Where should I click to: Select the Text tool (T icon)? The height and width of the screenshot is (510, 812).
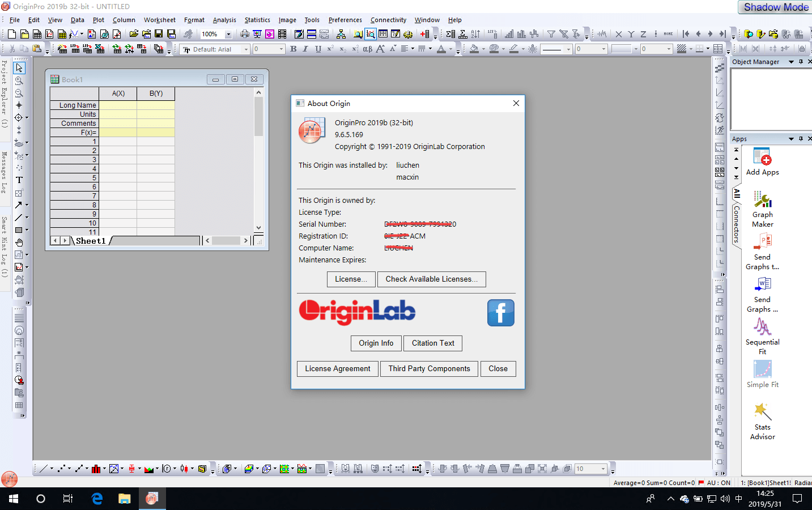click(19, 180)
